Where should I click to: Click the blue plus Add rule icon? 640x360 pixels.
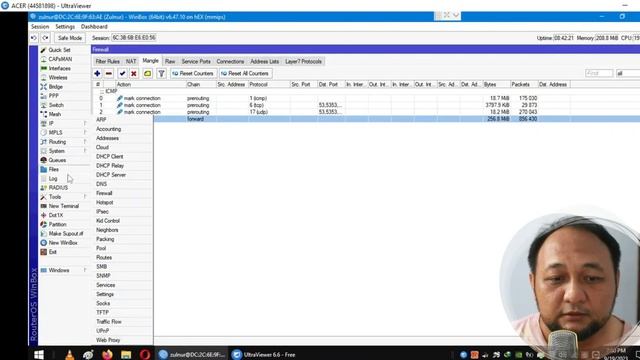(97, 73)
